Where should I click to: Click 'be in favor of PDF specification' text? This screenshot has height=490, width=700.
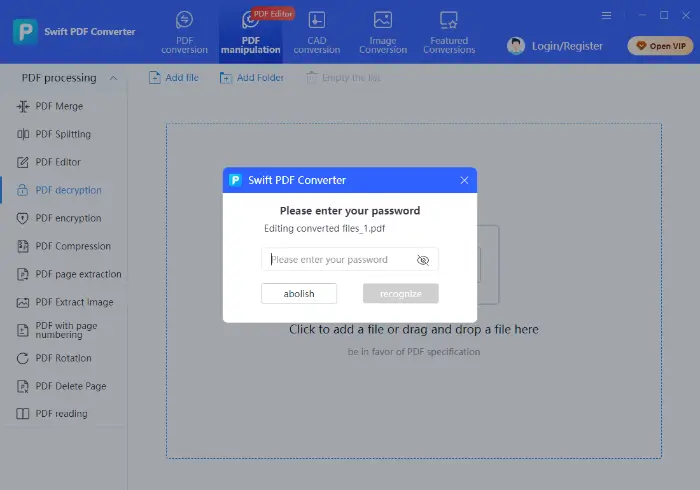point(414,352)
